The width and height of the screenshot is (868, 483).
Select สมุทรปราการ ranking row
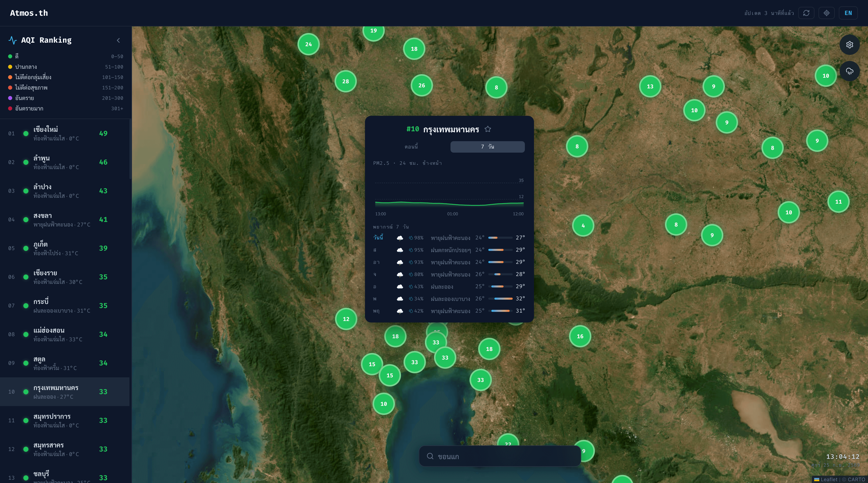(65, 420)
